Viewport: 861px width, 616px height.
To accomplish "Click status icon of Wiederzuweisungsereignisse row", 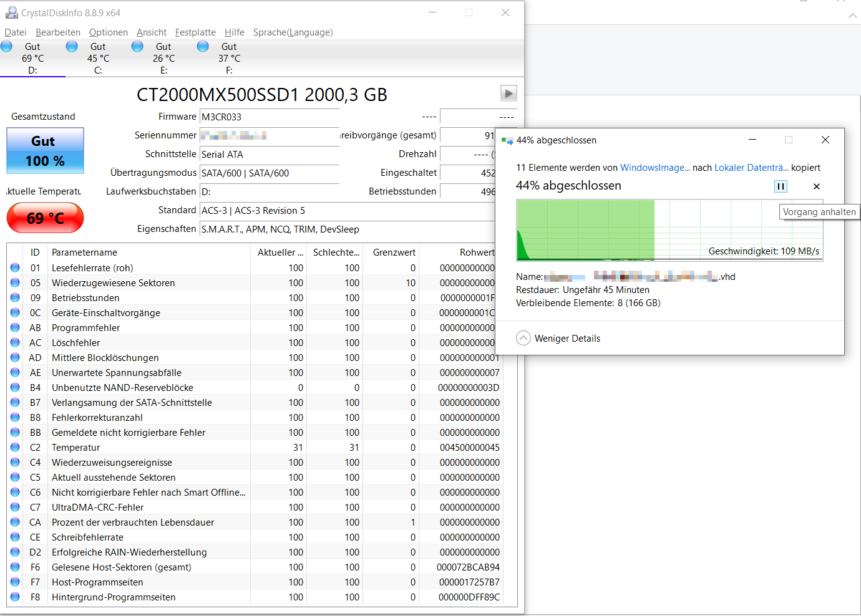I will 15,462.
